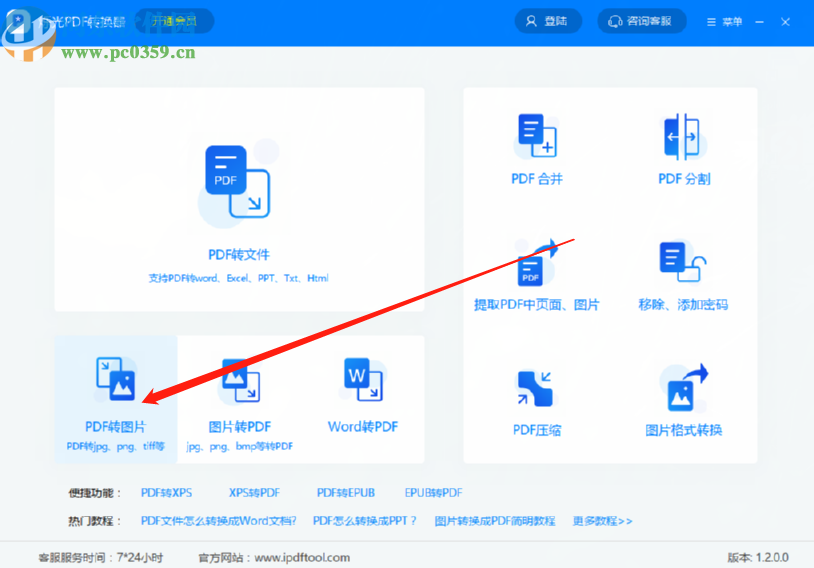Viewport: 814px width, 568px height.
Task: Click the www.ipdftool.com website address
Action: pos(302,558)
